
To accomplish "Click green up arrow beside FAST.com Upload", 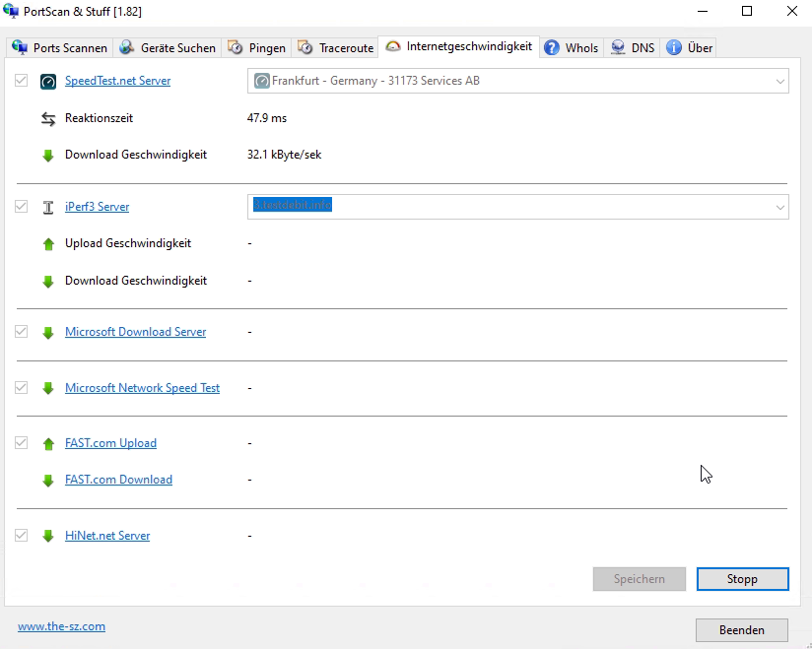I will click(x=48, y=444).
